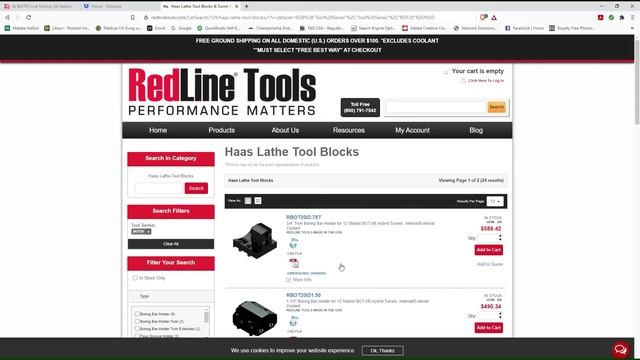Viewport: 640px width, 360px height.
Task: Open the Facebook Home bookmark
Action: 524,28
